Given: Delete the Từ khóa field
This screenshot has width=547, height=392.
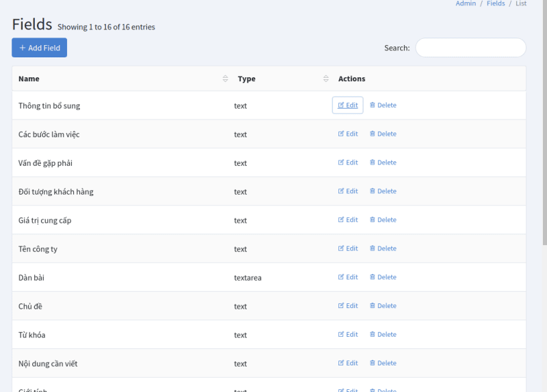Looking at the screenshot, I should pos(383,334).
